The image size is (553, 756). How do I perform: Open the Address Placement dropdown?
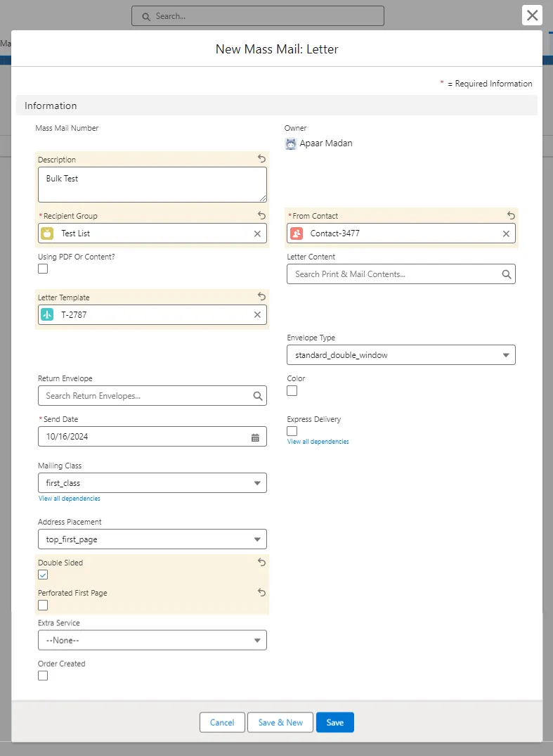pos(152,539)
